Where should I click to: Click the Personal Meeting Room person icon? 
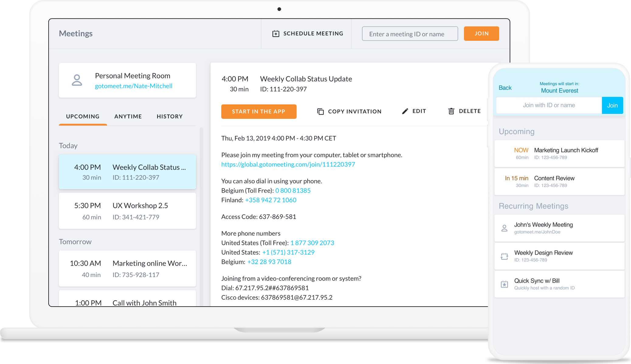(x=77, y=80)
